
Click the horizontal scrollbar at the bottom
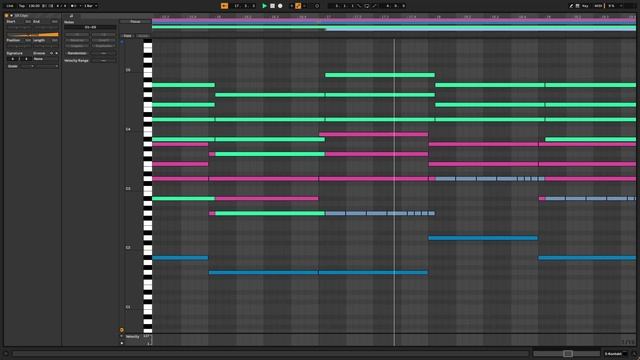pos(270,354)
